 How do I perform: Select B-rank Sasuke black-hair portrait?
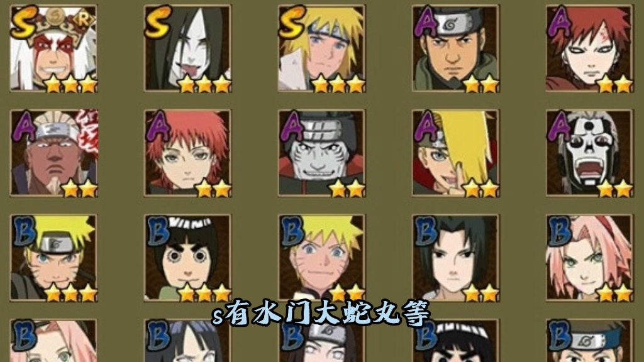pyautogui.click(x=456, y=258)
